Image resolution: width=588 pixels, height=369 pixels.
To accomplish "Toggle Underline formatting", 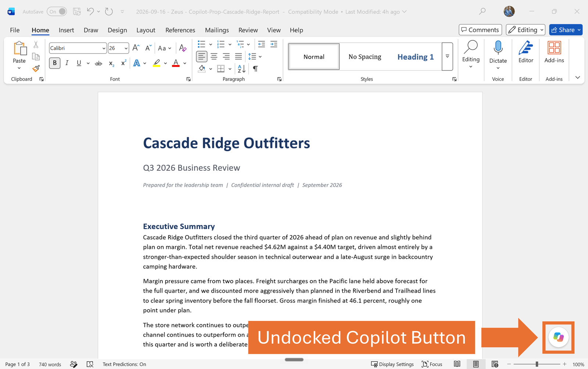I will coord(79,63).
